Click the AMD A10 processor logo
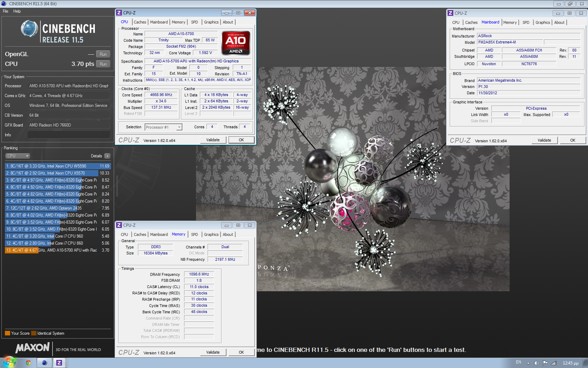 point(236,43)
